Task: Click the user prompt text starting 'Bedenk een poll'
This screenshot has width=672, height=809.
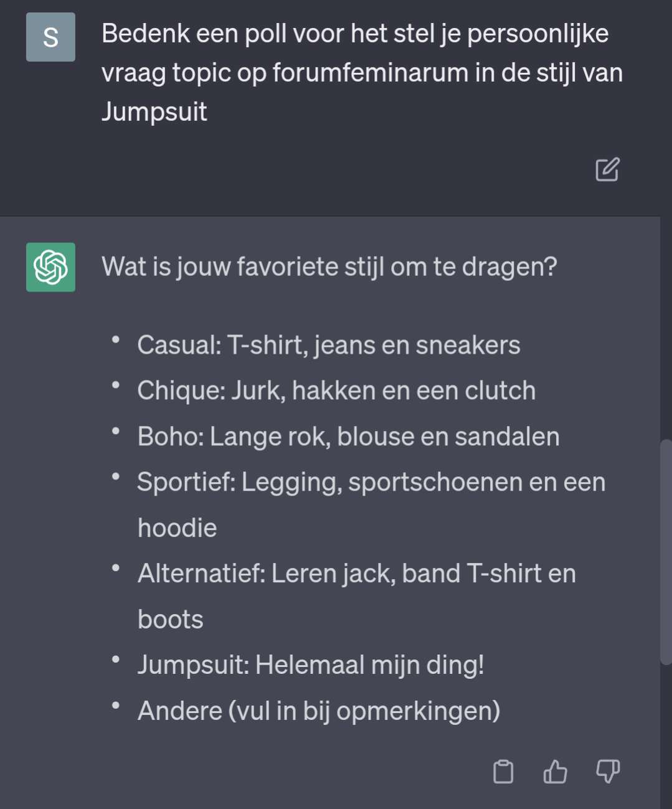Action: tap(362, 72)
